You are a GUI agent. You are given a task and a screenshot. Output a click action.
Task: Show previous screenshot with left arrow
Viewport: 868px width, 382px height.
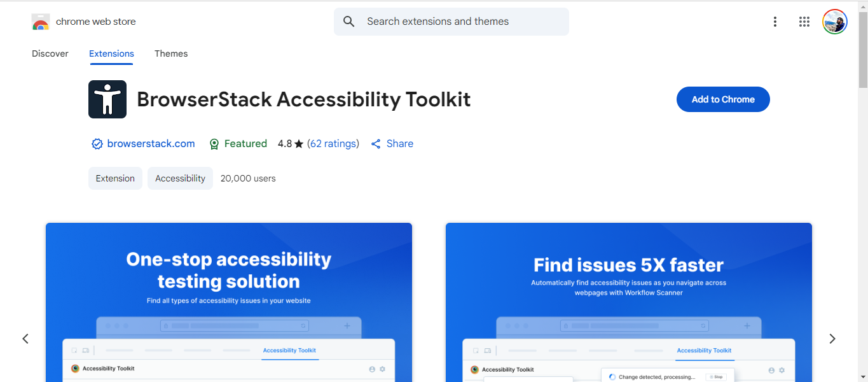tap(25, 339)
